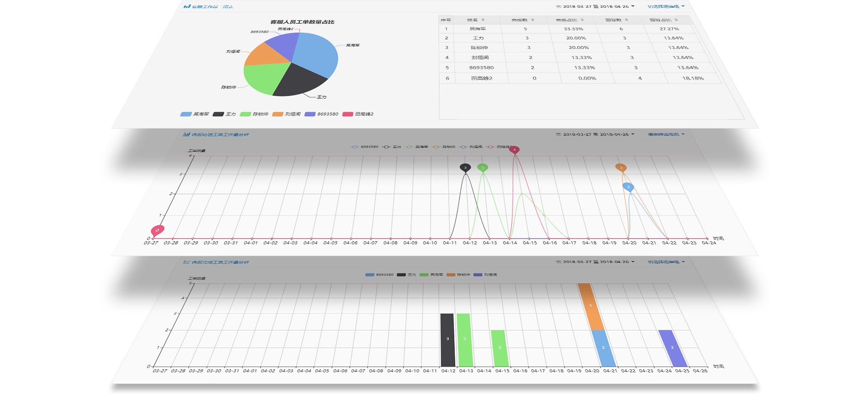Open the group selector dropdown in the bar chart panel
The width and height of the screenshot is (868, 406).
666,262
